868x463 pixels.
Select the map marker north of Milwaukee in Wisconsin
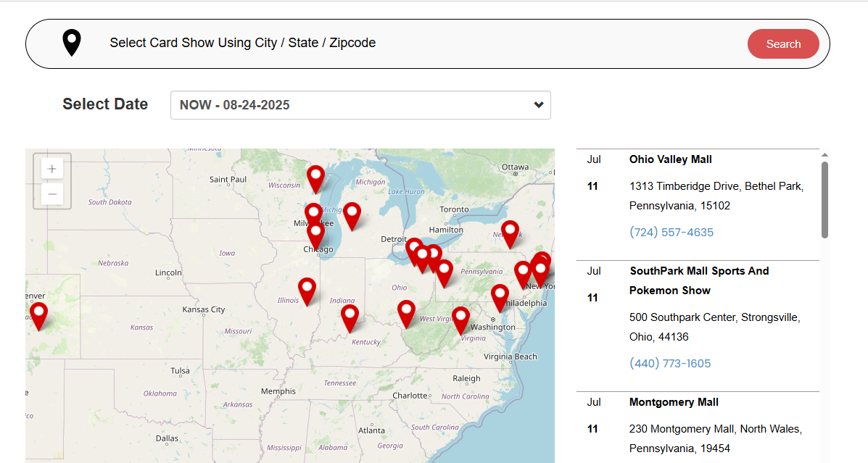tap(315, 177)
